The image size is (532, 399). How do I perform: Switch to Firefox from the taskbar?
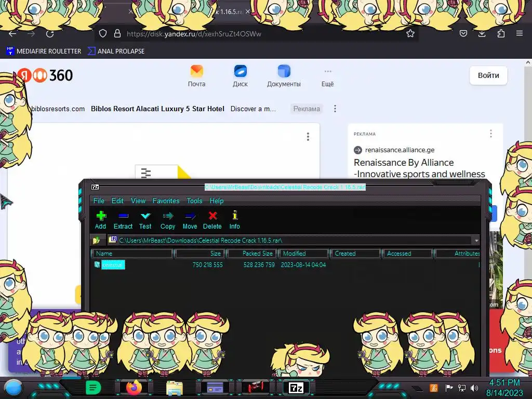click(x=134, y=388)
